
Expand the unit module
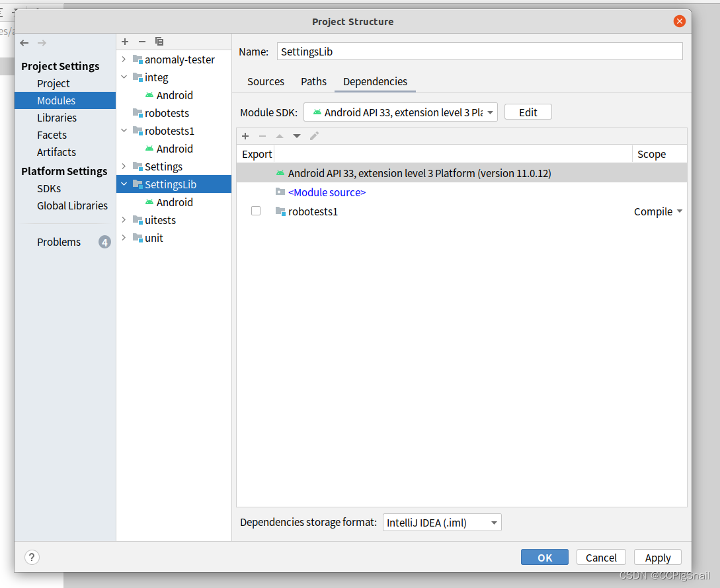(x=124, y=238)
